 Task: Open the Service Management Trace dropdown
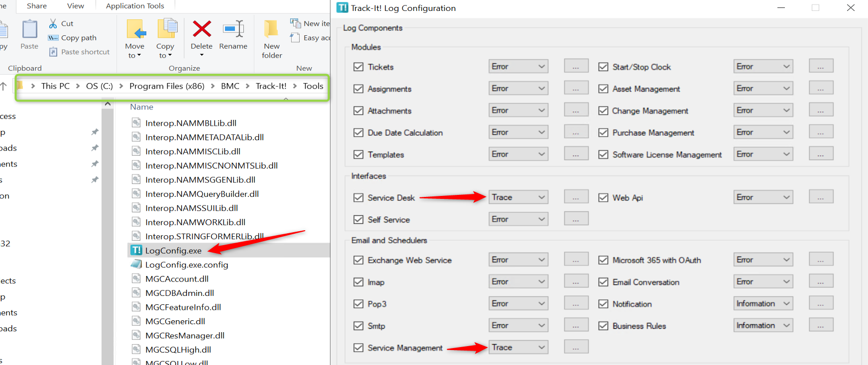(x=518, y=348)
